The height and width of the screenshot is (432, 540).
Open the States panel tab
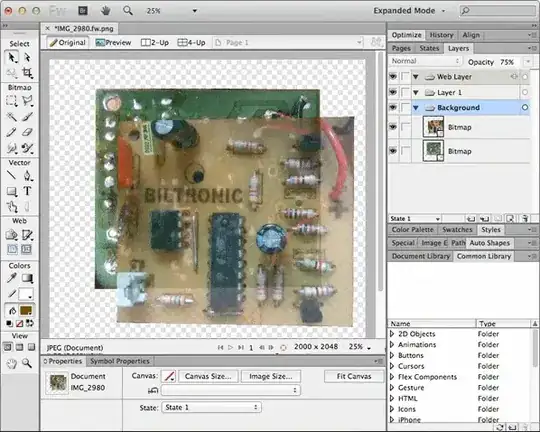tap(429, 48)
